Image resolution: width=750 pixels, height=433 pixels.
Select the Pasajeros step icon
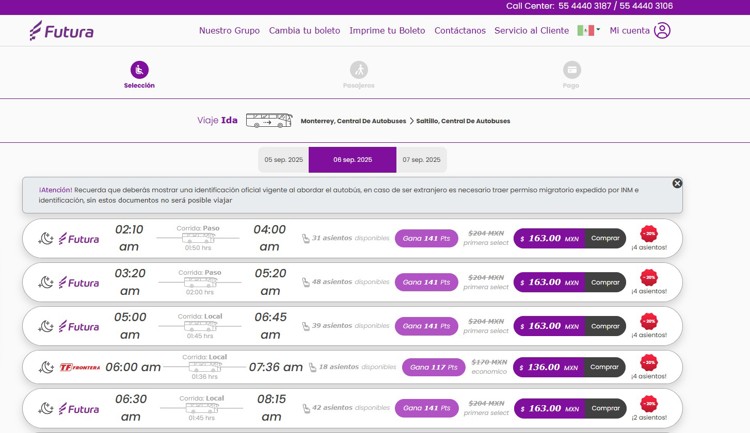click(359, 70)
